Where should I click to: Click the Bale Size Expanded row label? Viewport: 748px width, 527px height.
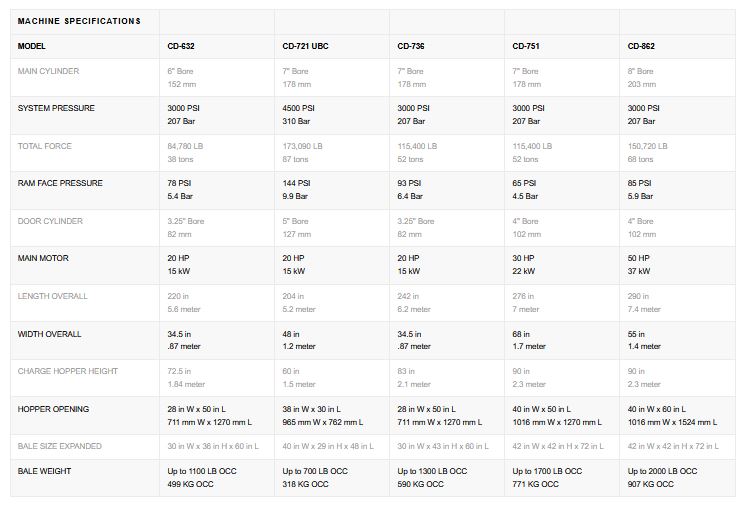59,446
